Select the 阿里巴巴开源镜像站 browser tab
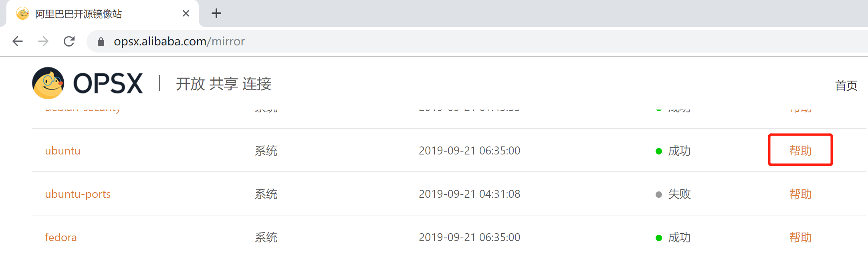Viewport: 868px width, 258px height. pos(100,14)
